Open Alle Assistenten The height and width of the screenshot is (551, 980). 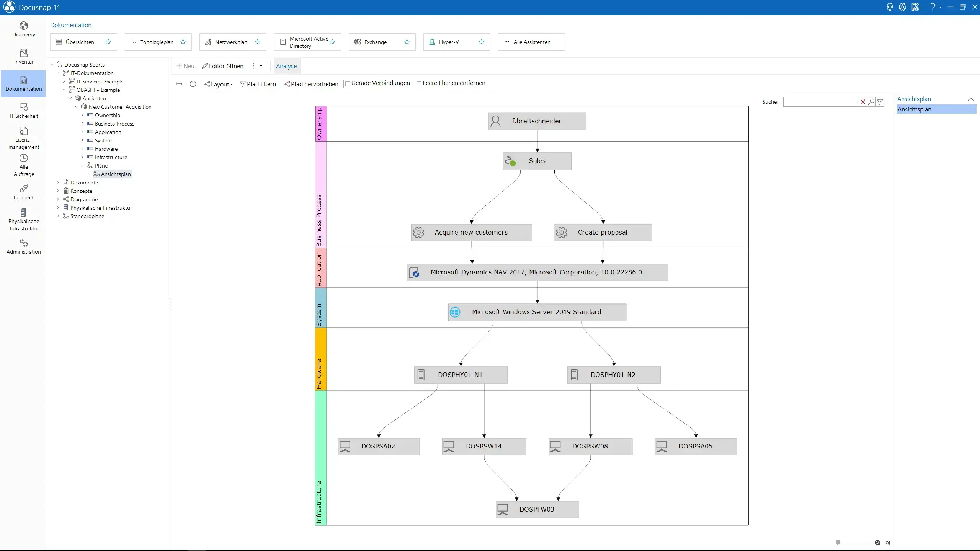[x=531, y=42]
